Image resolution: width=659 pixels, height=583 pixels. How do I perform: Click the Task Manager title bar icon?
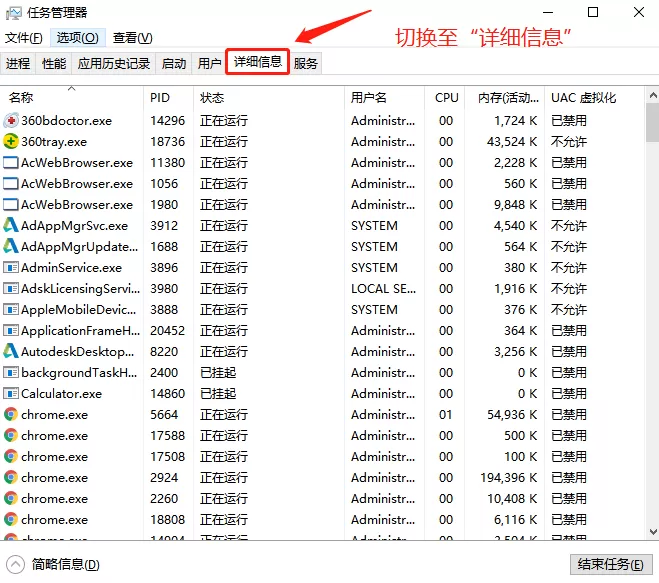pos(13,13)
